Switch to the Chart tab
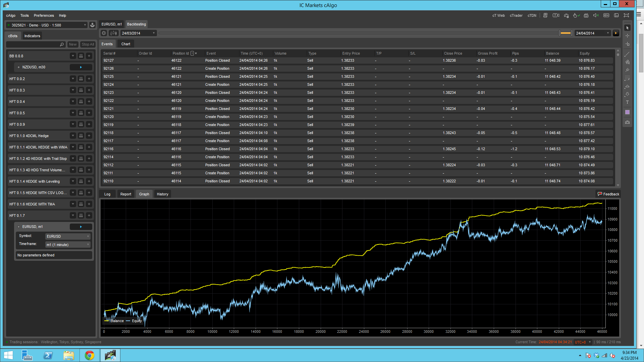Image resolution: width=644 pixels, height=362 pixels. click(126, 44)
